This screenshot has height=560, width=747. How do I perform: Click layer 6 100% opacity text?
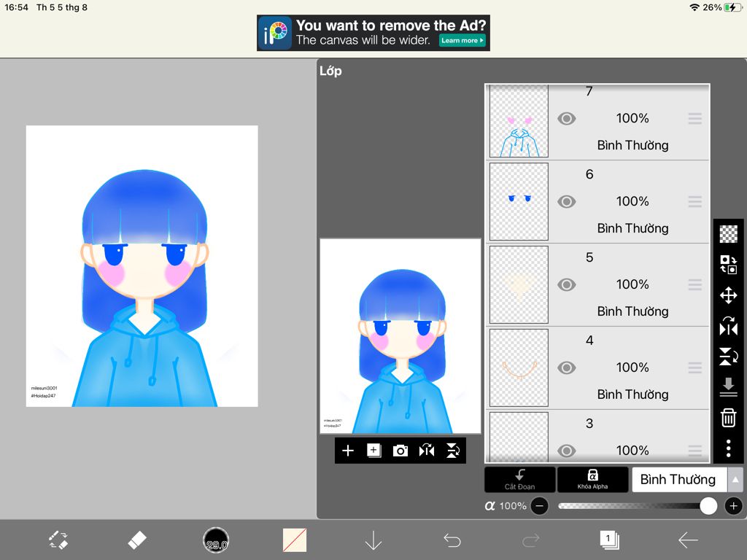pyautogui.click(x=632, y=201)
